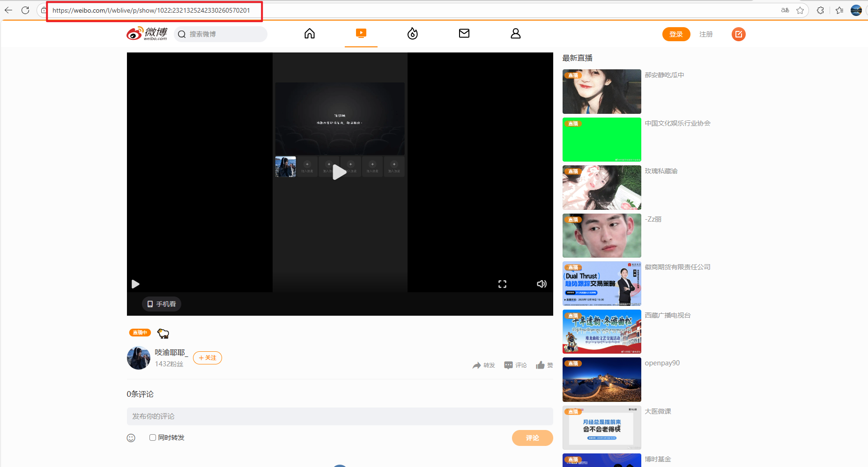Click the browser refresh button

click(25, 10)
